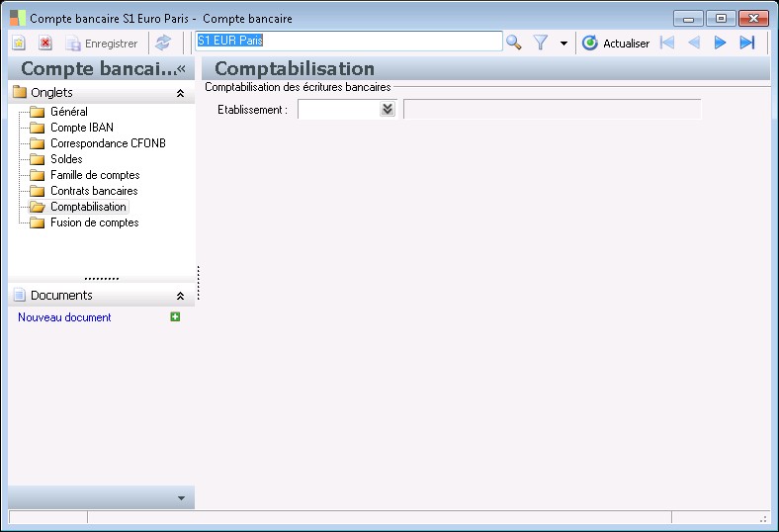Click the Etablissement description field
The height and width of the screenshot is (532, 779).
[x=552, y=110]
